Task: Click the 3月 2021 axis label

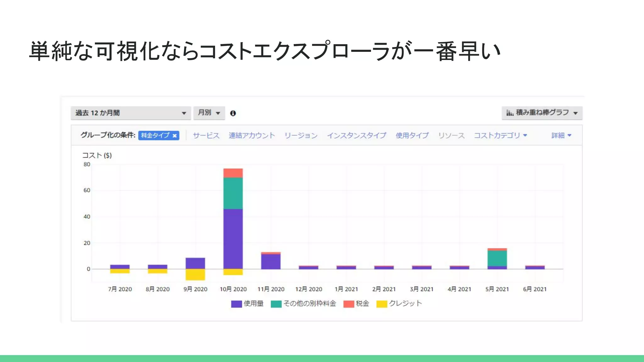Action: tap(422, 289)
